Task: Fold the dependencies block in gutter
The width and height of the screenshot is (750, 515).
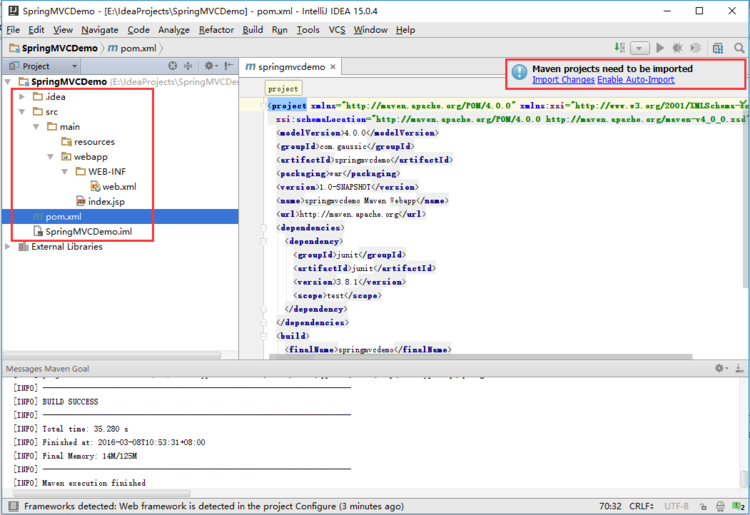Action: tap(264, 228)
